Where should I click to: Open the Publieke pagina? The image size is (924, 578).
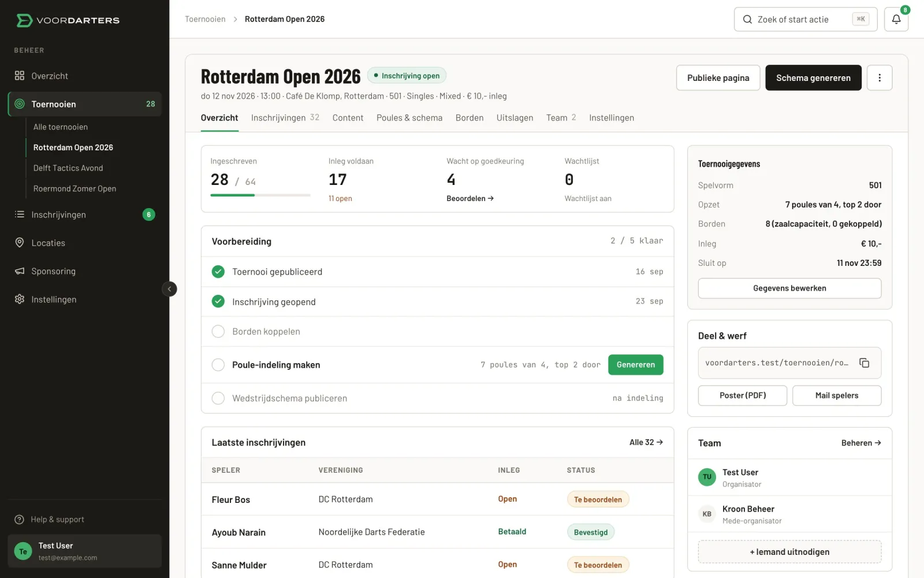pos(718,77)
